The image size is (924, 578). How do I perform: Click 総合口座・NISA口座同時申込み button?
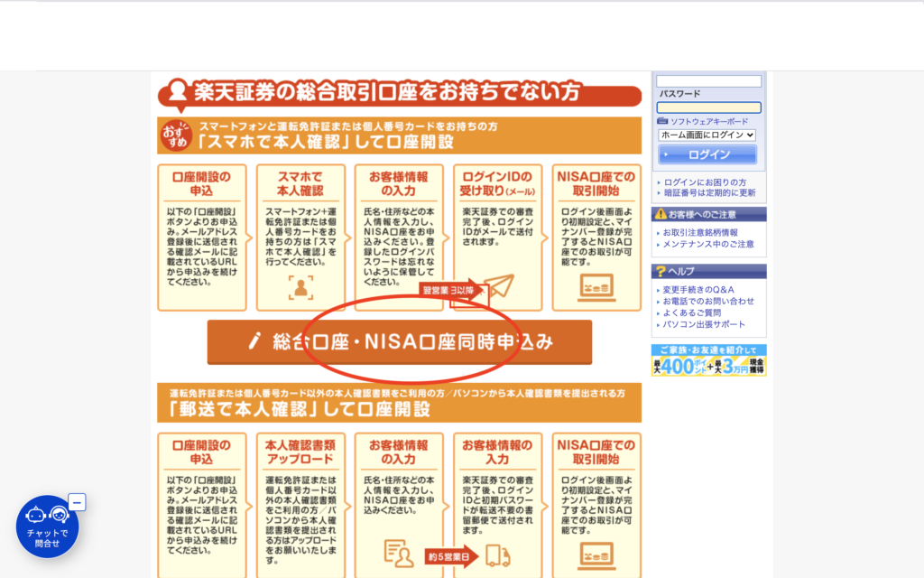click(x=400, y=342)
